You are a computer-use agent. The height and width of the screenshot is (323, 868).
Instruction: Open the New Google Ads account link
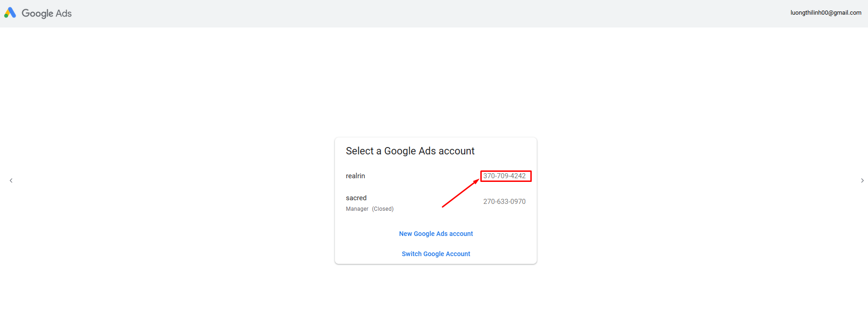pos(436,234)
